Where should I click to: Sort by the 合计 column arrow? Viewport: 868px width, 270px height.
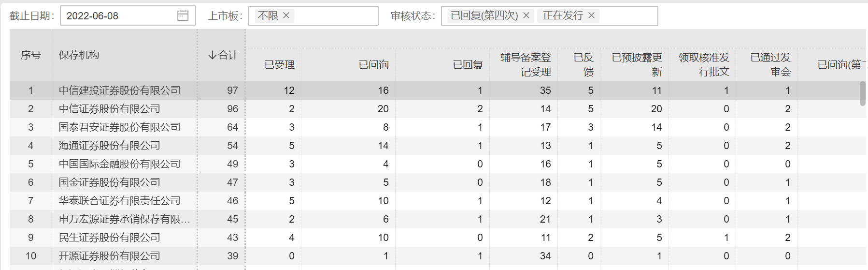coord(212,55)
